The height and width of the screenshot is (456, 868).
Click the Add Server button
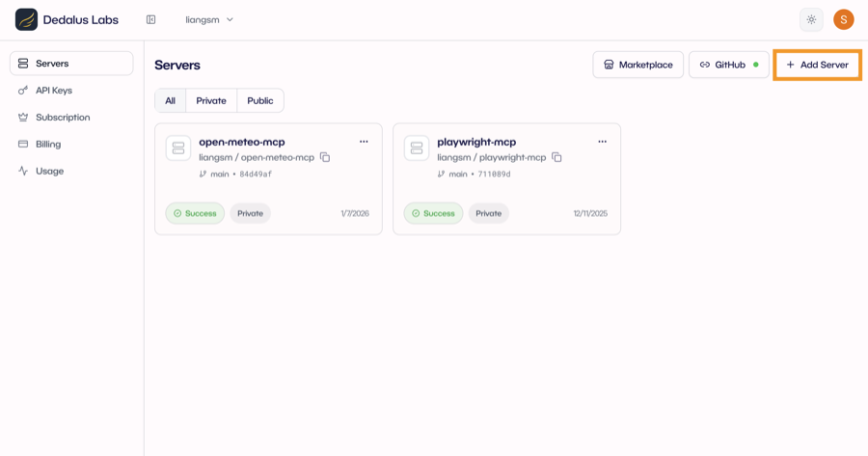tap(817, 65)
